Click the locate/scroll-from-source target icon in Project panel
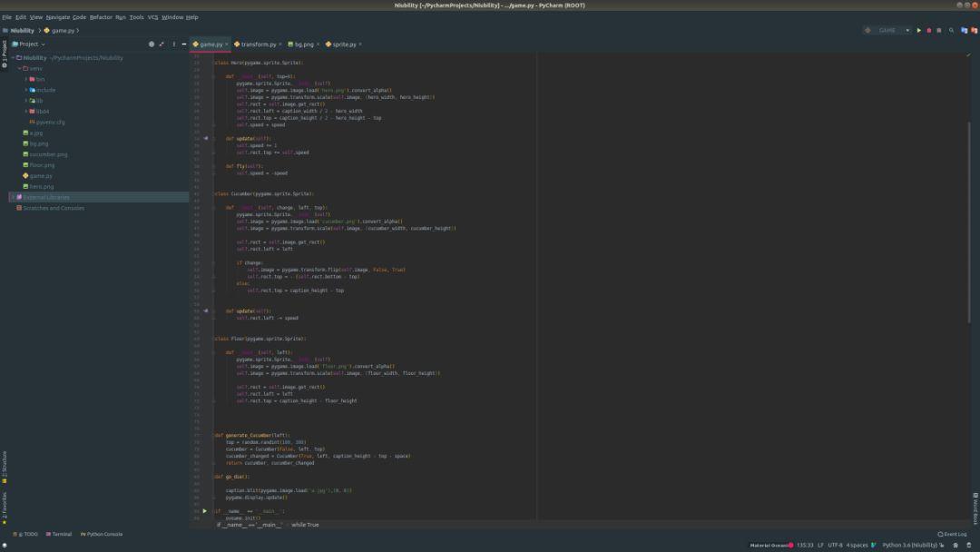Viewport: 980px width, 552px height. point(152,44)
